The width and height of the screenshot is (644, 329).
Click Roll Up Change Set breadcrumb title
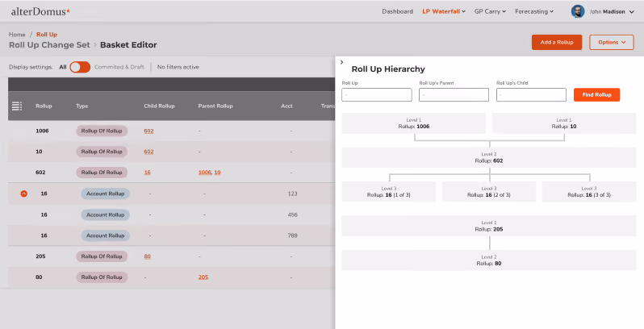(49, 45)
